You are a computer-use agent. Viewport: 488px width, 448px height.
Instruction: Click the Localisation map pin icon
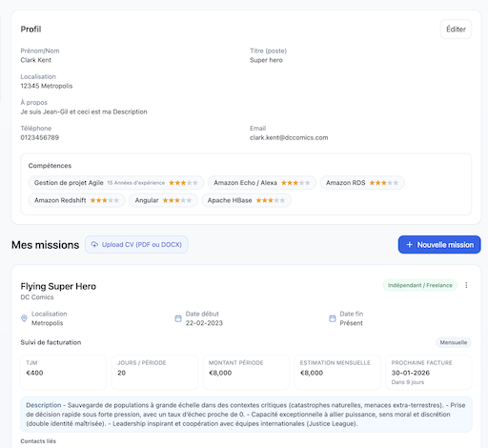pos(24,318)
